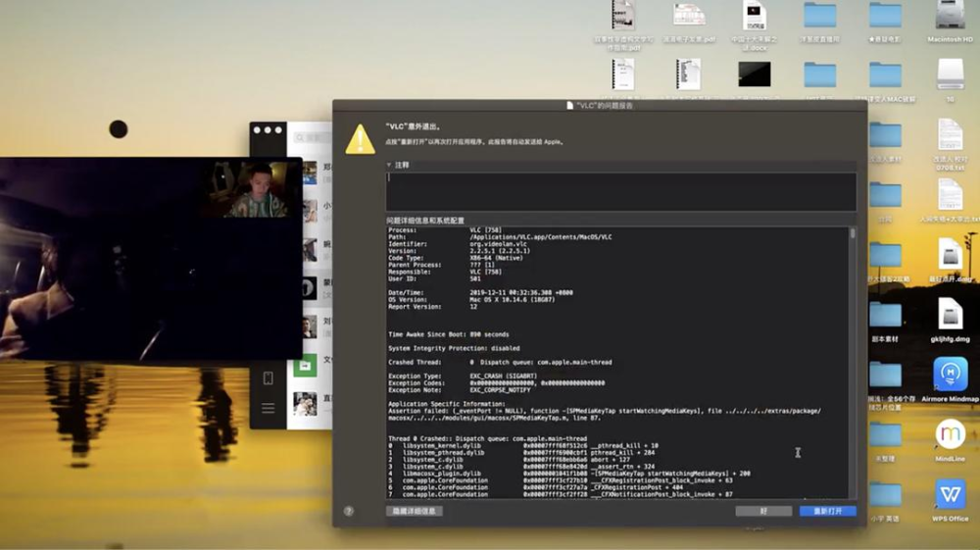Click the 好 (OK) button
Image resolution: width=980 pixels, height=550 pixels.
click(763, 511)
